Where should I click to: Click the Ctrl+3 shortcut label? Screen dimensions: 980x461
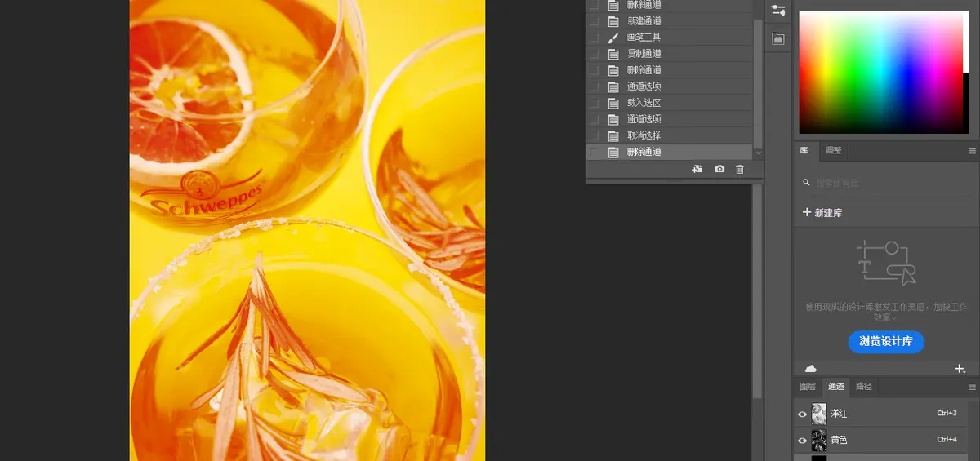point(948,414)
